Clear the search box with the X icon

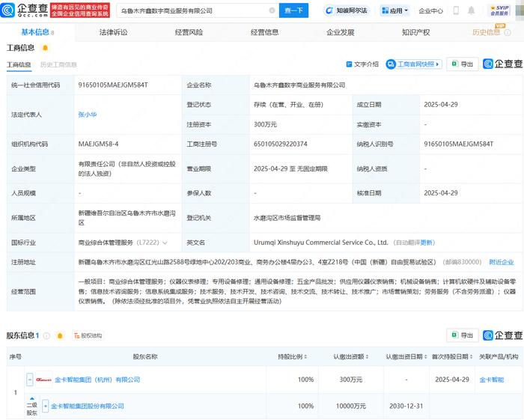[x=272, y=10]
